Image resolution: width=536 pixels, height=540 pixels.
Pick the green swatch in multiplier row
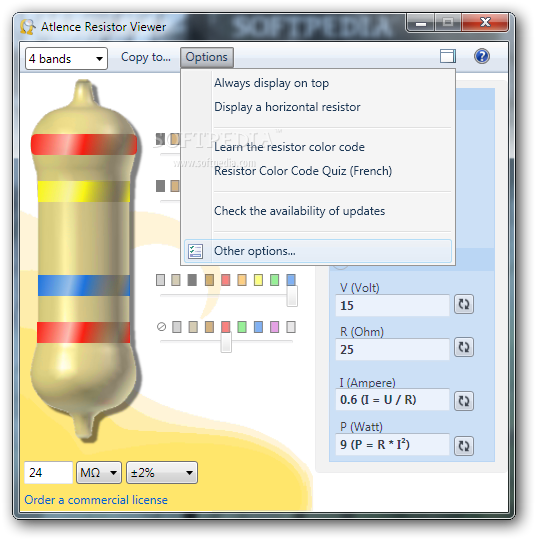[275, 280]
